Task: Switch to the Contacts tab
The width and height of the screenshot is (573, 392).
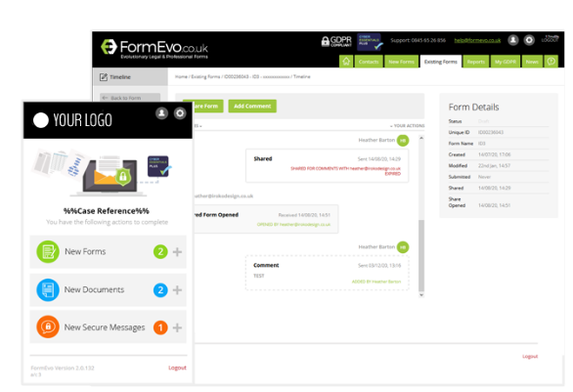Action: 369,62
